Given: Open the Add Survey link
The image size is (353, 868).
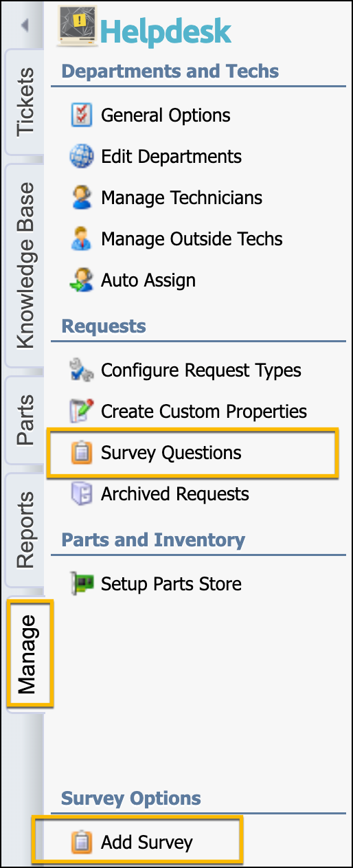Looking at the screenshot, I should pyautogui.click(x=147, y=842).
